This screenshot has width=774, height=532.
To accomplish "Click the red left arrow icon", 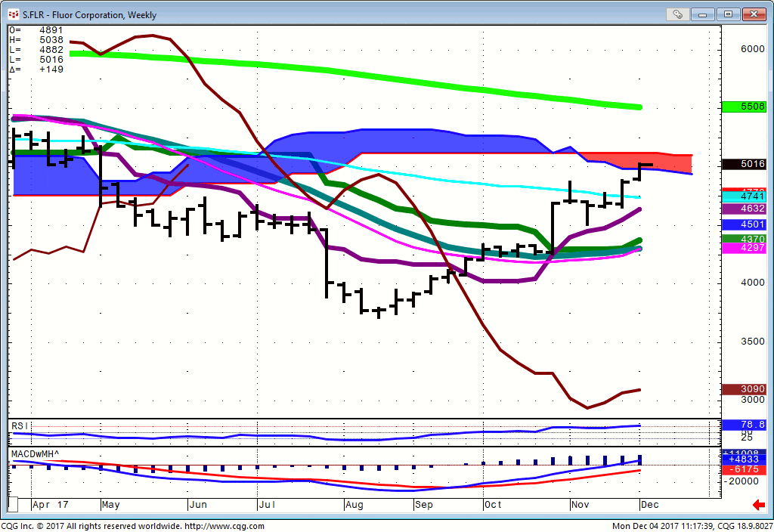I will click(757, 505).
